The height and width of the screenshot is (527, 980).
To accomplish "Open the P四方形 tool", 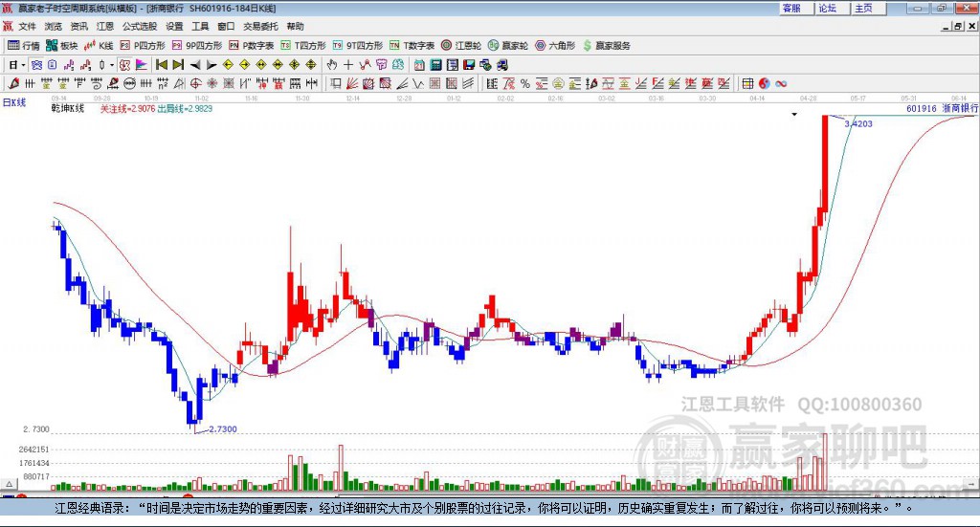I will (x=143, y=46).
